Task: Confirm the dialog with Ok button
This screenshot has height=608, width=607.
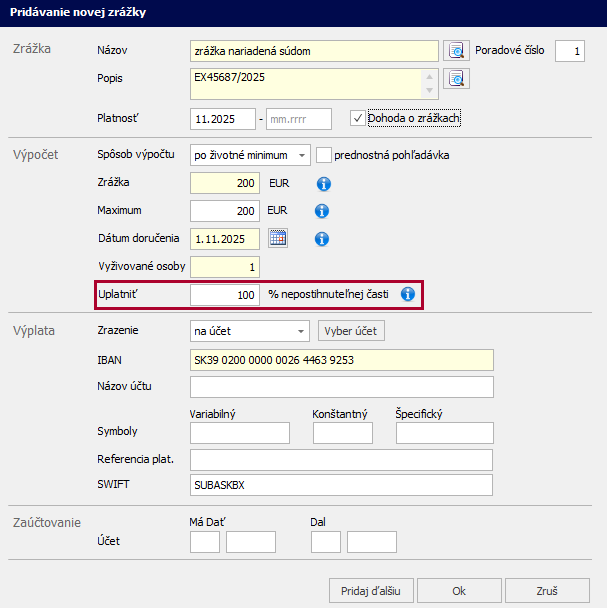Action: click(458, 590)
